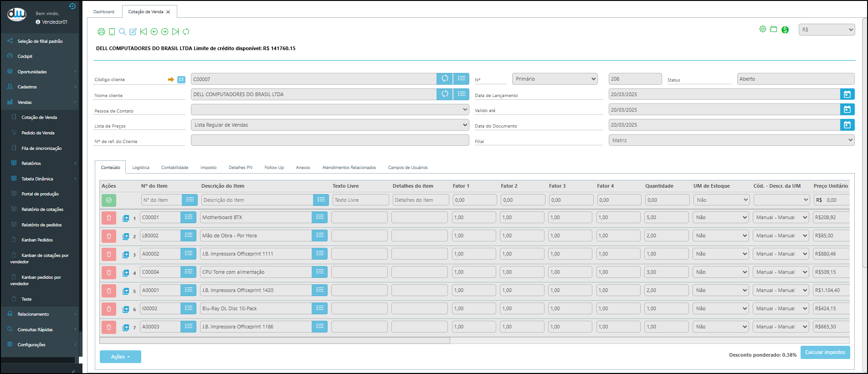Click Calcular impostos button
The image size is (868, 374).
click(x=825, y=352)
